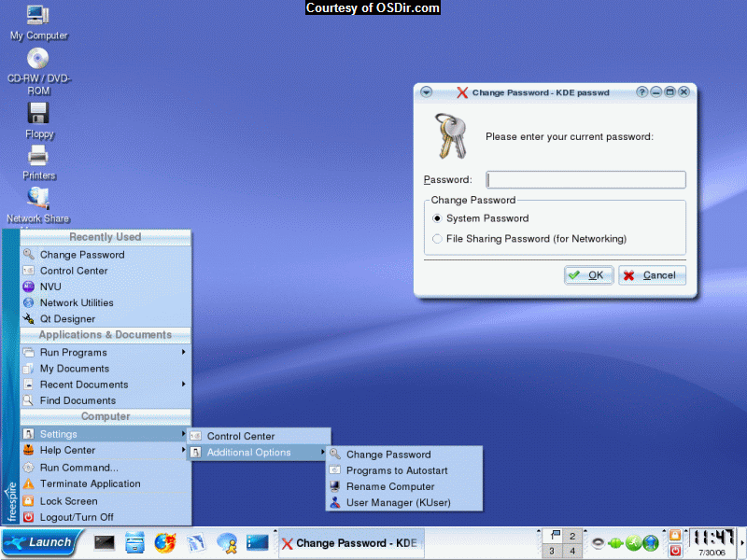Click the help question mark in dialog title bar
Screen dimensions: 747x560
coord(641,91)
